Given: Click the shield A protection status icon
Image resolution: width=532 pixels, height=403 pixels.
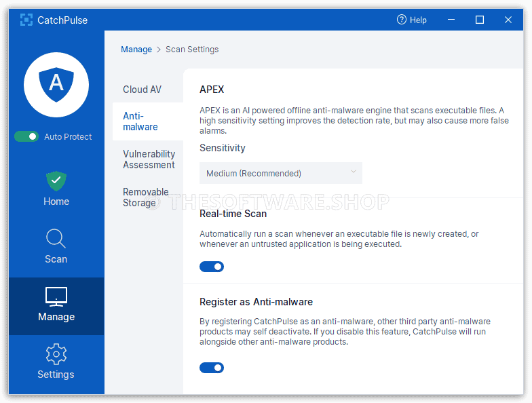Looking at the screenshot, I should coord(56,85).
